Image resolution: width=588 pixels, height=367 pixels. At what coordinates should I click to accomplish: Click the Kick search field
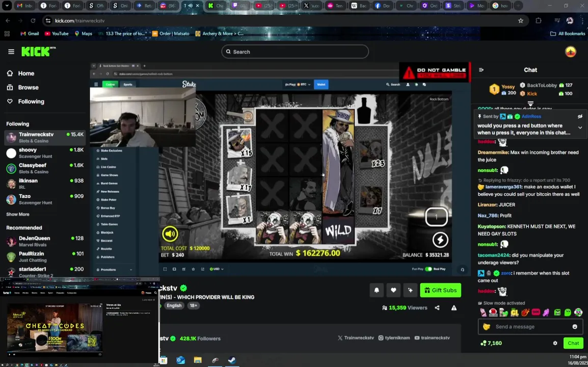coord(295,52)
